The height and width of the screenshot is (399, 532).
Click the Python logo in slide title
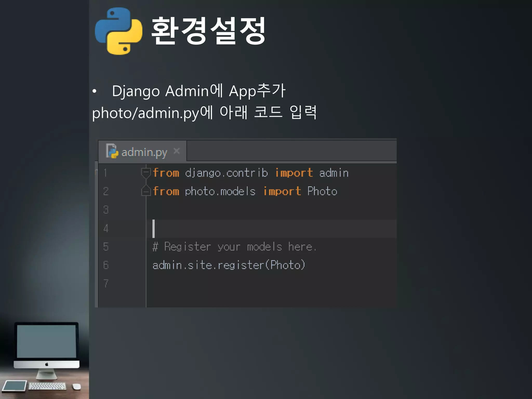point(119,31)
